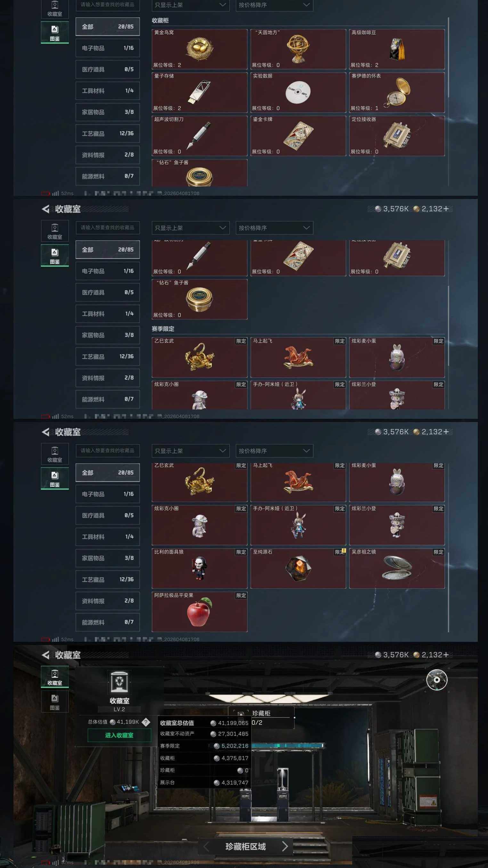Image resolution: width=488 pixels, height=868 pixels.
Task: Select the 比利的面具狼 limited figure
Action: point(199,568)
